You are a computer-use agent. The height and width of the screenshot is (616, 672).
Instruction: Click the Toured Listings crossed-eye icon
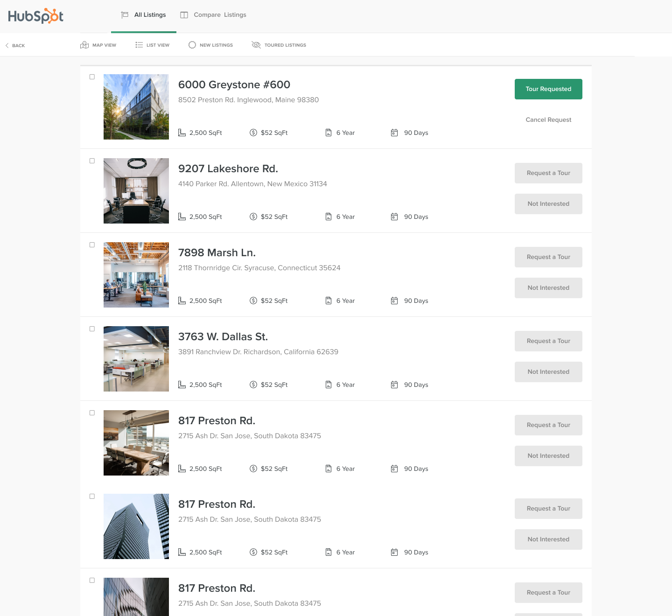pyautogui.click(x=256, y=45)
